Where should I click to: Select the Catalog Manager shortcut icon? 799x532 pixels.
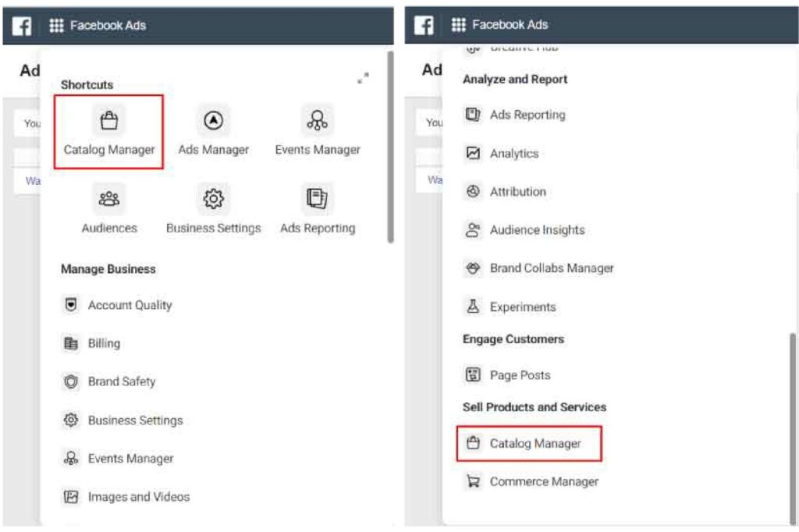click(108, 121)
